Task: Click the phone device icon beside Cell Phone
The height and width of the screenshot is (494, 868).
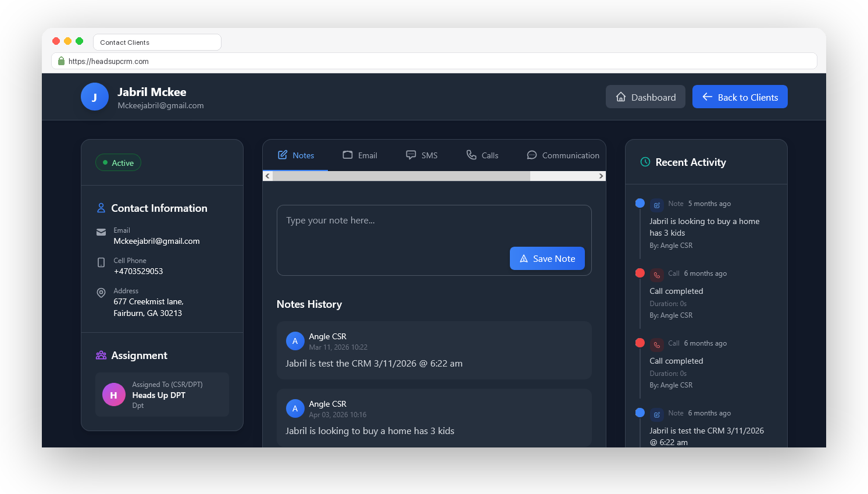Action: pos(101,262)
